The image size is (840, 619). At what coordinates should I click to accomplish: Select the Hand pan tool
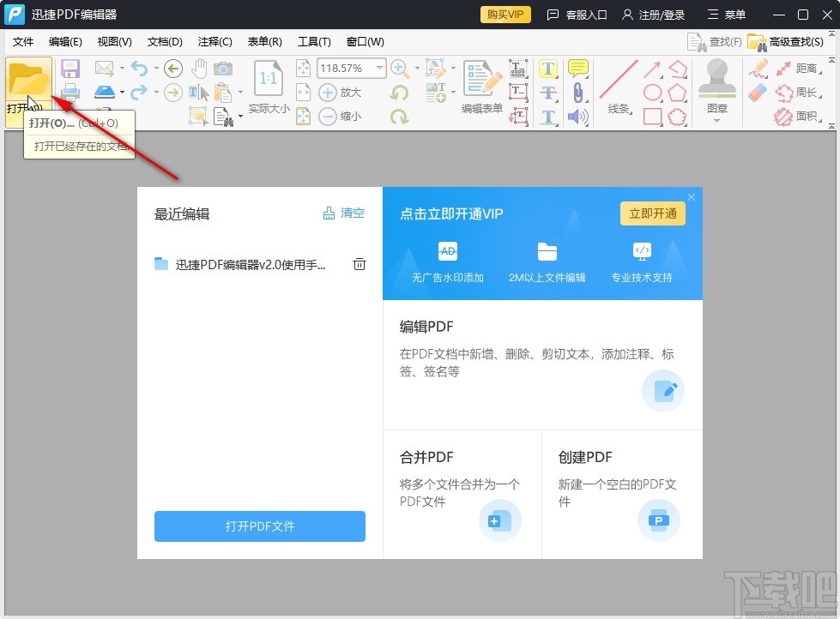coord(200,69)
